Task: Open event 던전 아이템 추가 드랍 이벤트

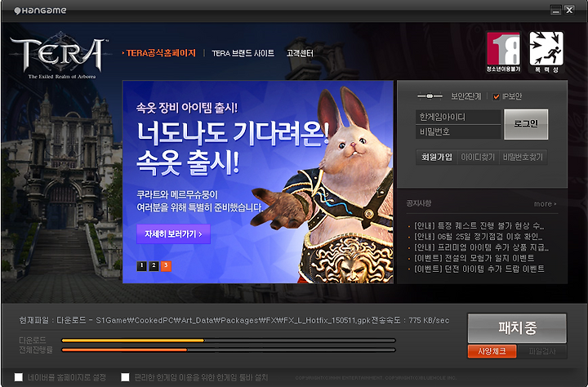Action: pos(479,269)
